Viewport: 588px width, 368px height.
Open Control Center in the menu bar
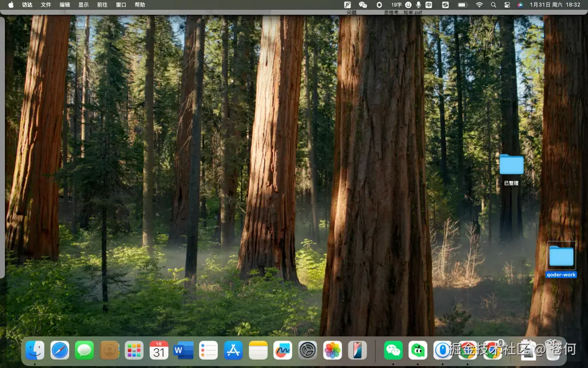pos(507,4)
